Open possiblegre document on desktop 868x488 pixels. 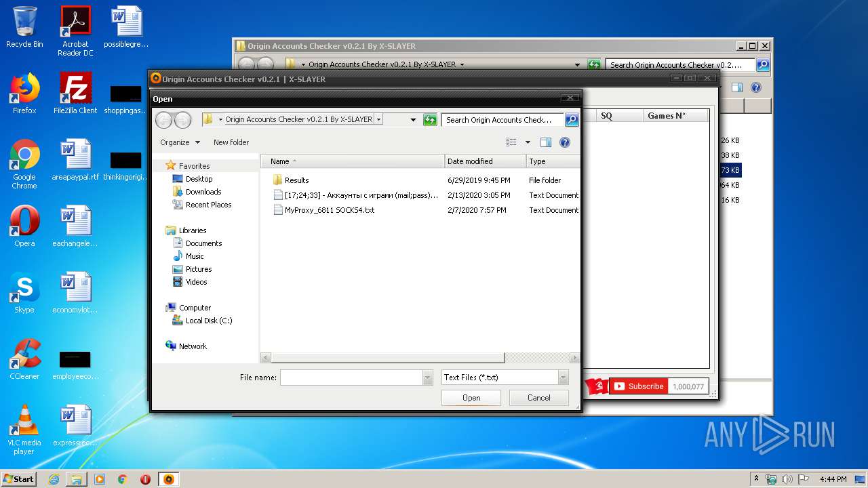(126, 28)
